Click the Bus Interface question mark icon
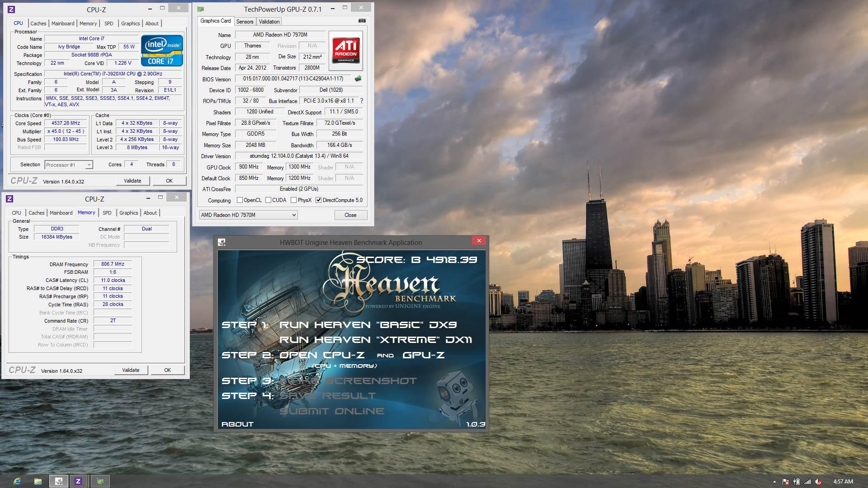868x488 pixels. click(x=362, y=101)
